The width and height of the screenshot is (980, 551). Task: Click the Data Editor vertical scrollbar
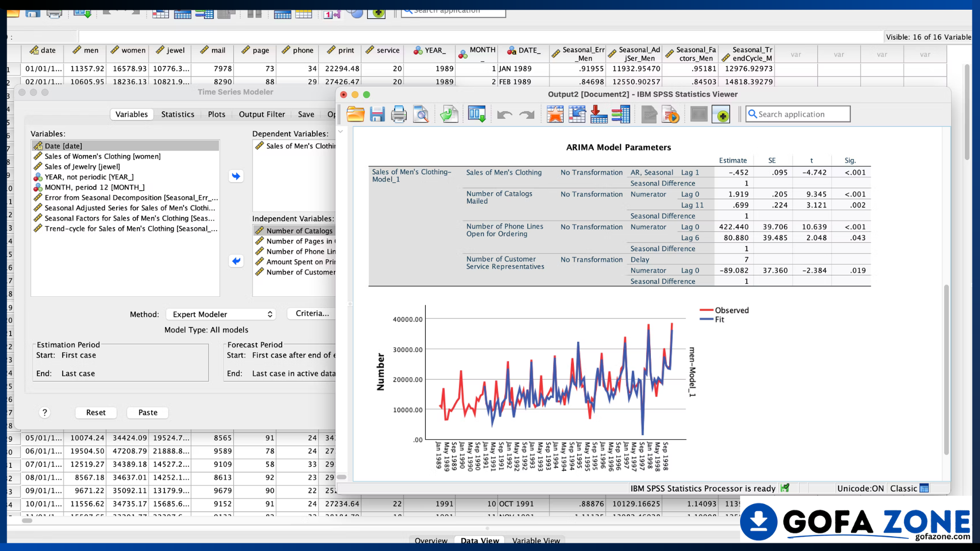(x=967, y=112)
